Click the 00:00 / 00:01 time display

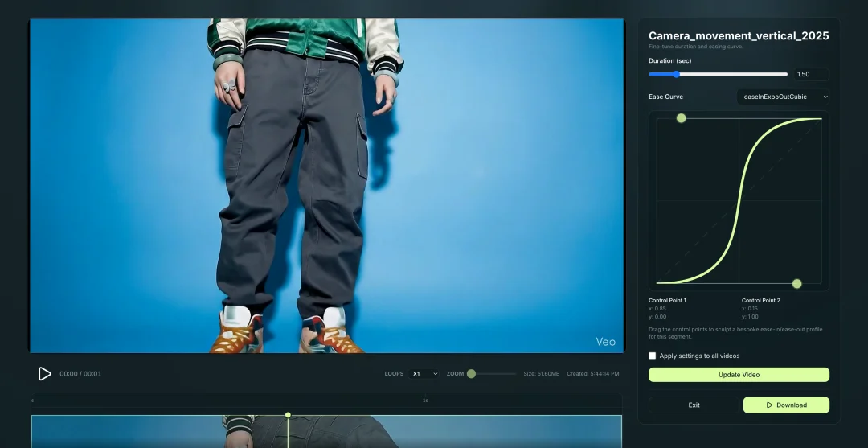coord(80,374)
